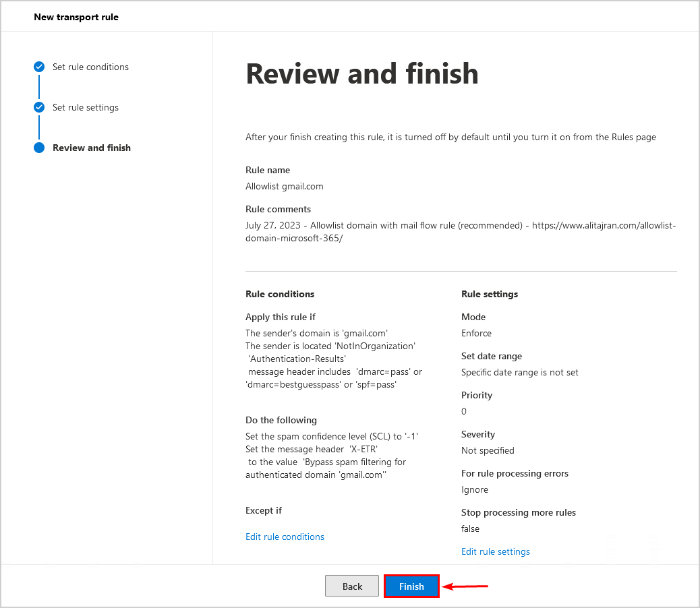Click the Stop processing more rules value false
Screen dimensions: 700x608
point(471,528)
